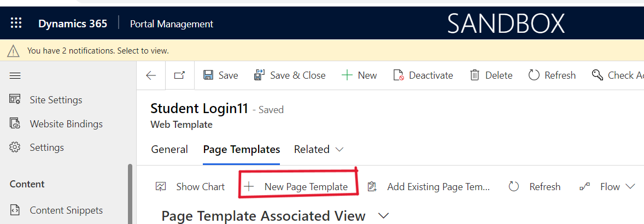The image size is (644, 224).
Task: Switch to the General tab
Action: [169, 150]
